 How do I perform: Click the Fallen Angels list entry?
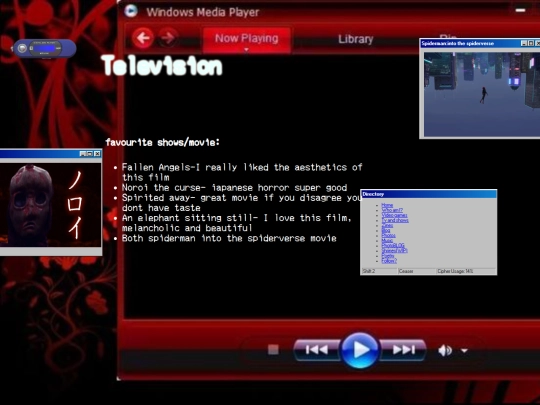click(242, 172)
